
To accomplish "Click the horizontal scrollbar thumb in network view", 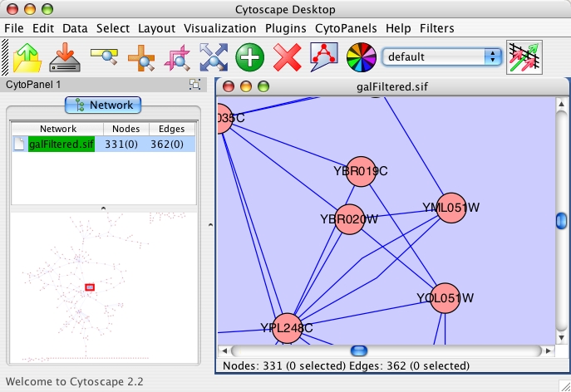I will point(358,351).
